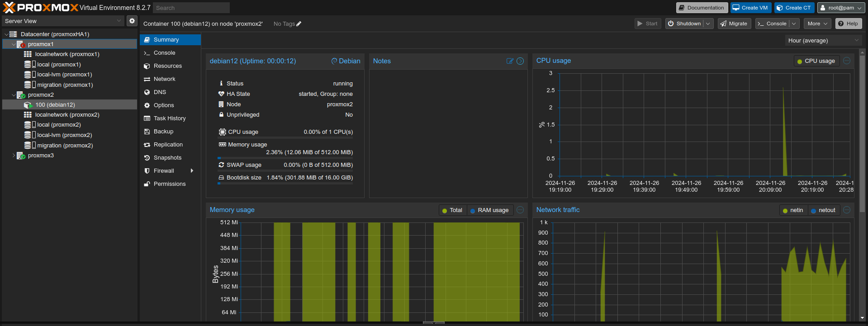Collapse the Notes panel using circle arrow
Screen dimensions: 868x326
pyautogui.click(x=520, y=61)
